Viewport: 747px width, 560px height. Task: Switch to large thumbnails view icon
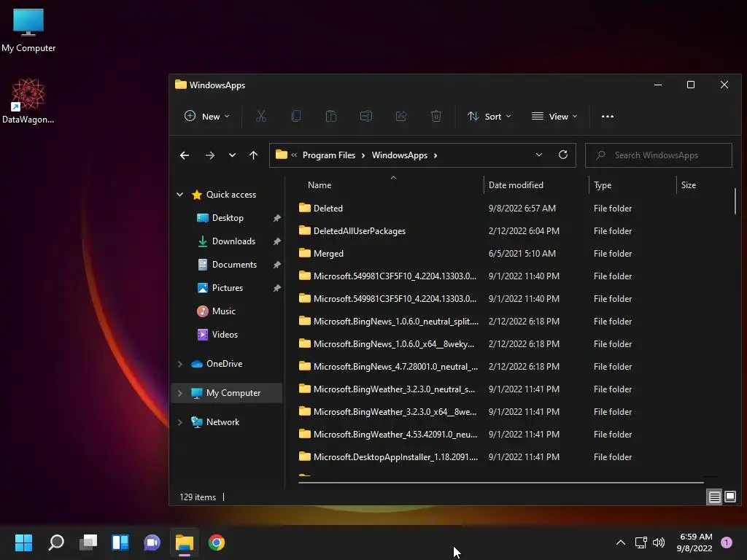point(729,497)
